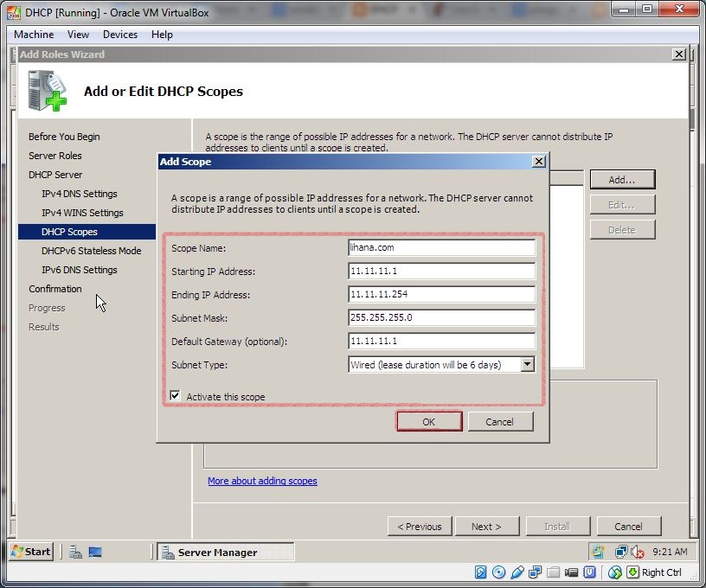Viewport: 706px width, 588px height.
Task: Click the Cancel button in Add Scope dialog
Action: tap(500, 421)
